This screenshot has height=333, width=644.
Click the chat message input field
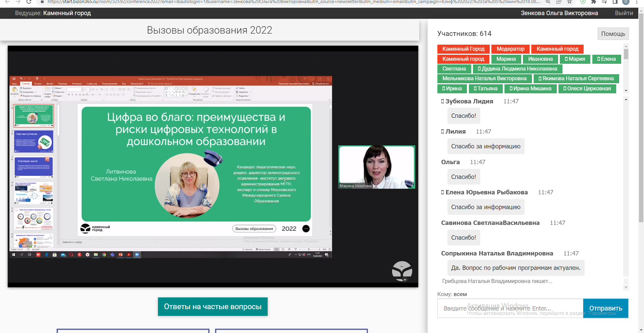click(510, 308)
